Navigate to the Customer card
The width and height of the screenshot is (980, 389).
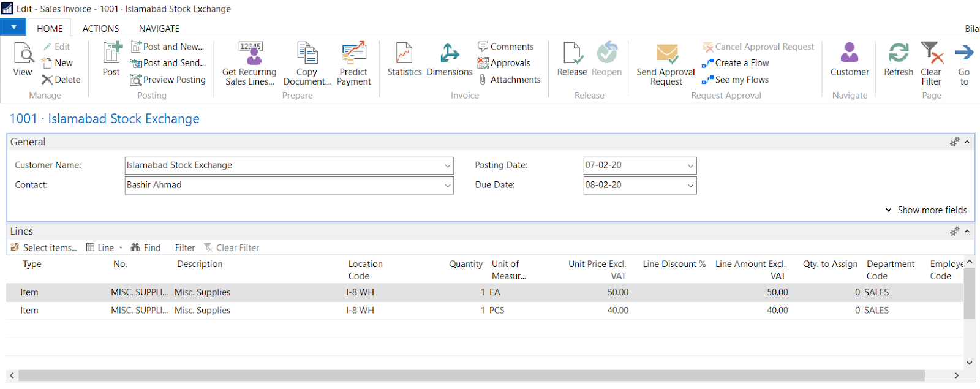tap(850, 59)
